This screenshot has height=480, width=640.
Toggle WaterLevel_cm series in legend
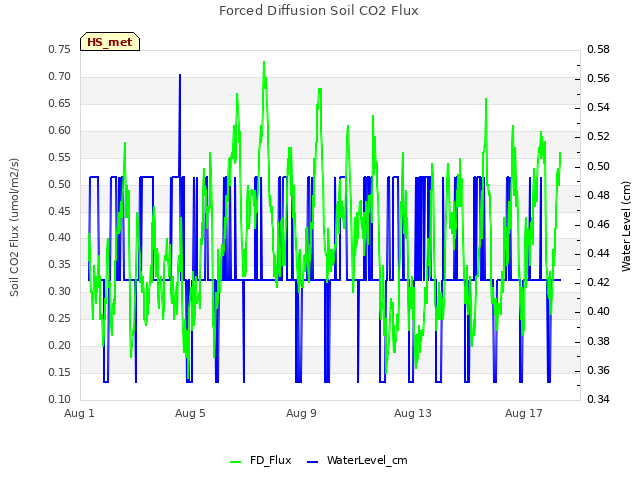tap(357, 460)
